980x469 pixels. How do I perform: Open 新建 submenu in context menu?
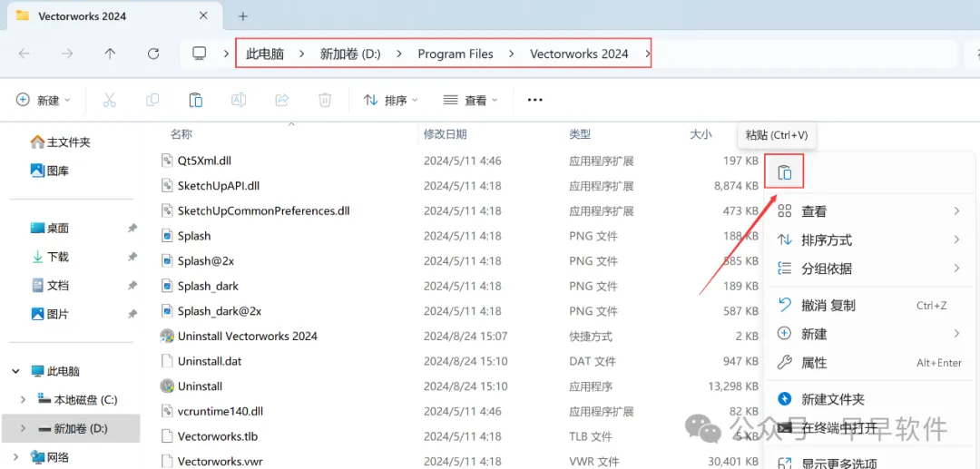tap(868, 334)
